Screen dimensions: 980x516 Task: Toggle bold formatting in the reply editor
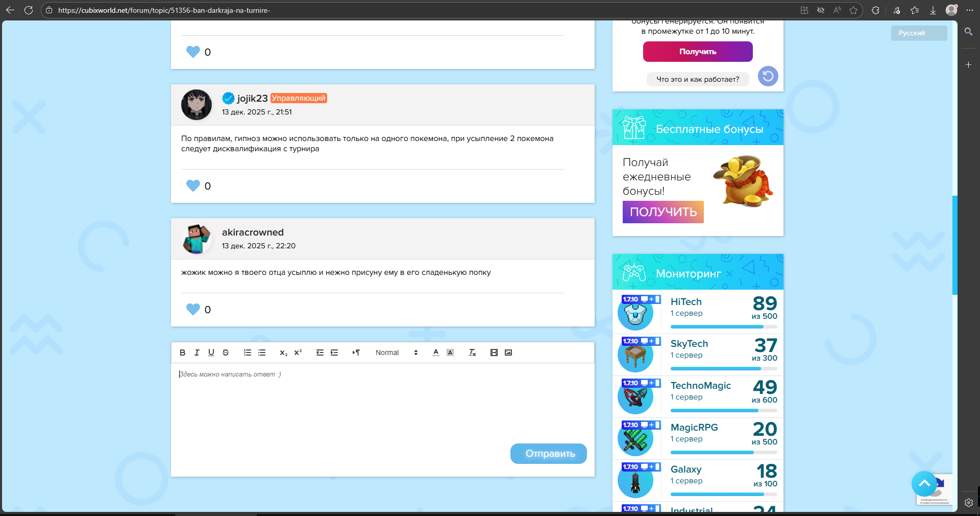[183, 353]
